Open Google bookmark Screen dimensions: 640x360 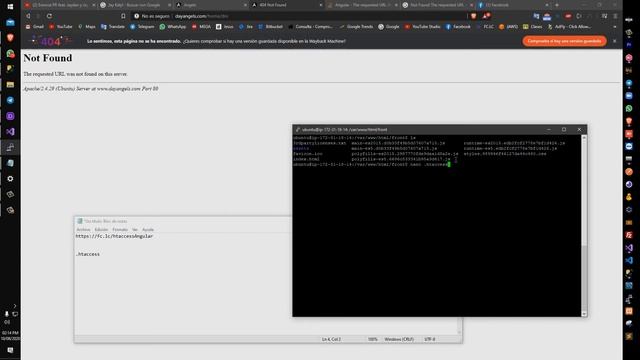(x=389, y=27)
